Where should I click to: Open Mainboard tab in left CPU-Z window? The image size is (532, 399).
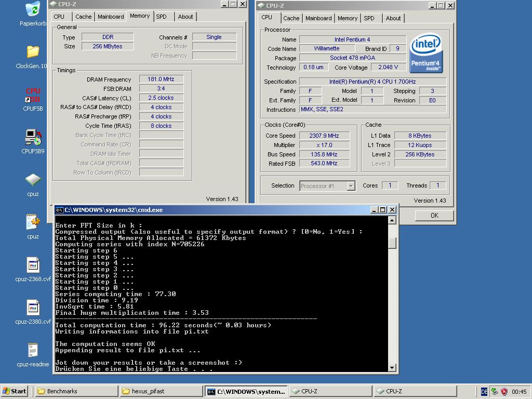(x=111, y=17)
